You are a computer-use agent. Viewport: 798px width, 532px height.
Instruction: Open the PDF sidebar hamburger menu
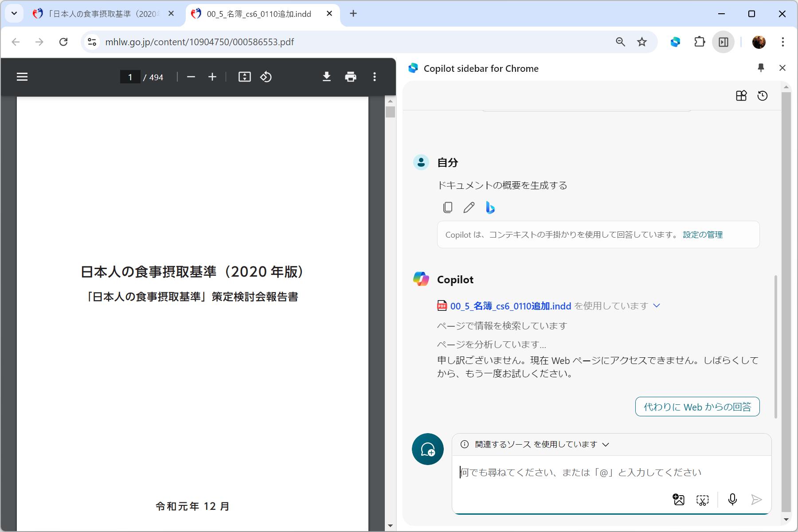[22, 77]
